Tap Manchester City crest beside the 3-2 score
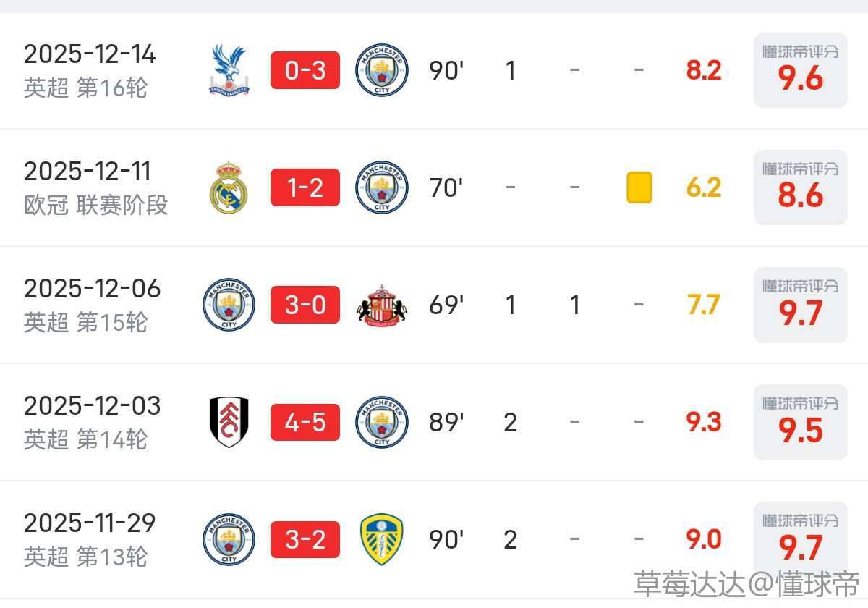The height and width of the screenshot is (608, 868). pos(229,539)
